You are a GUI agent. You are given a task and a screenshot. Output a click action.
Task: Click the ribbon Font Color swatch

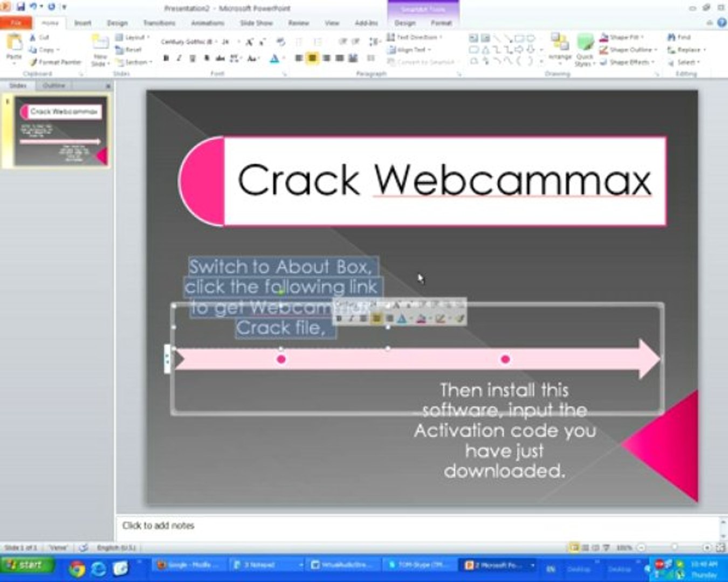(274, 59)
